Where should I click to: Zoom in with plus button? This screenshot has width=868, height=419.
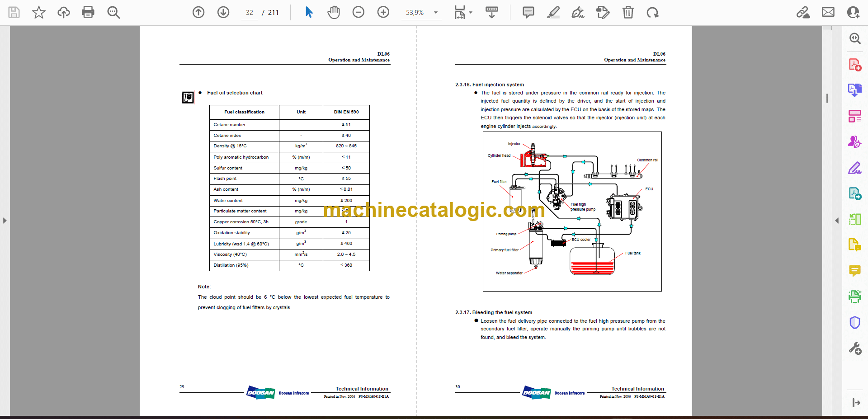(x=383, y=12)
